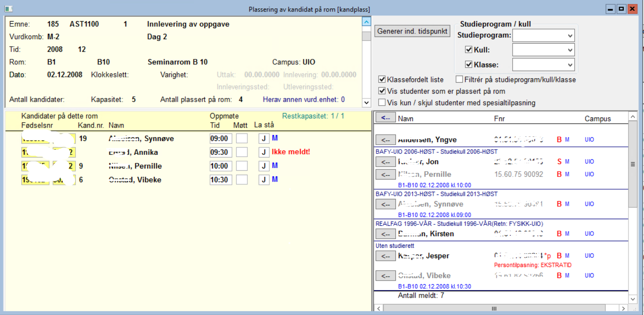Enable Filtrér på studieprogram/kull/klasse
644x315 pixels.
(x=459, y=80)
